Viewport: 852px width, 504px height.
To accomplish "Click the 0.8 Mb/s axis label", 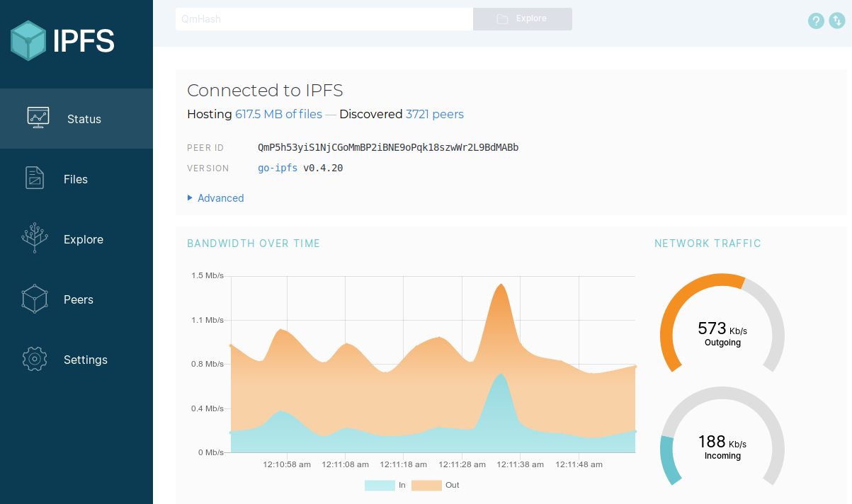I will tap(208, 365).
